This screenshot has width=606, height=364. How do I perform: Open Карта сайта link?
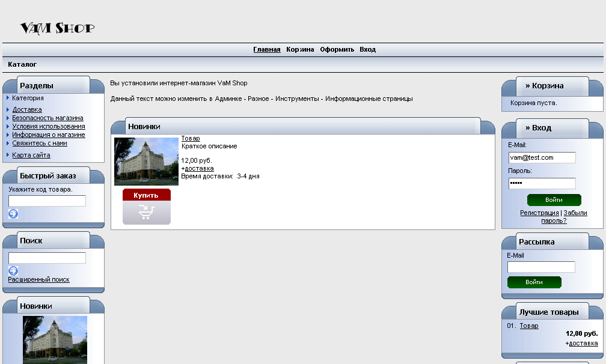click(x=31, y=155)
